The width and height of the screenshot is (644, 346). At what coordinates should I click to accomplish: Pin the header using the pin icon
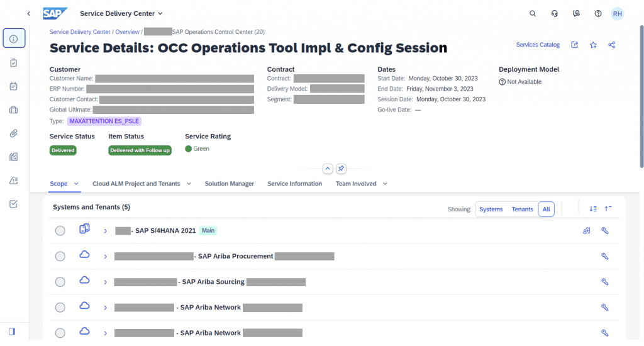341,169
